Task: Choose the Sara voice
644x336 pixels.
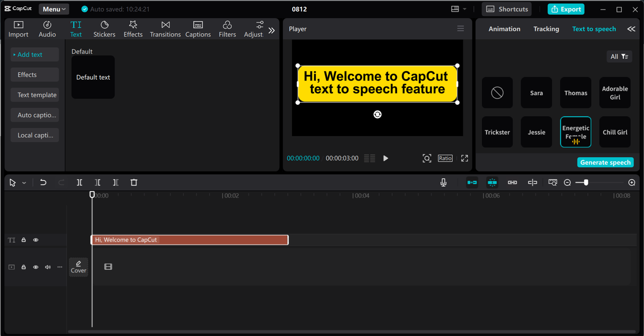Action: click(536, 93)
